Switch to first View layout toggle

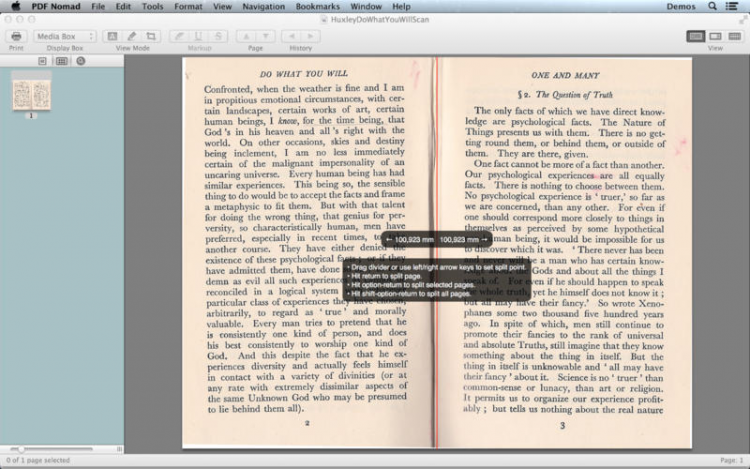pyautogui.click(x=696, y=36)
